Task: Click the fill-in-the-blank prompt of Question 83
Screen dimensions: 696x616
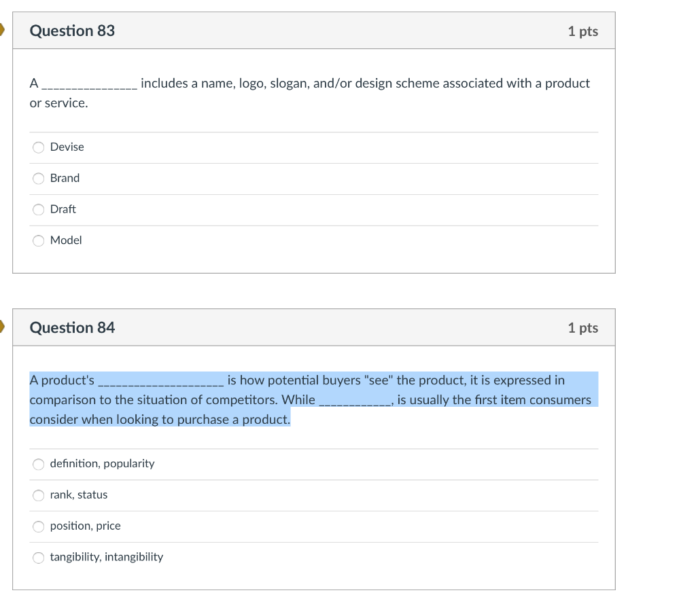Action: click(306, 84)
